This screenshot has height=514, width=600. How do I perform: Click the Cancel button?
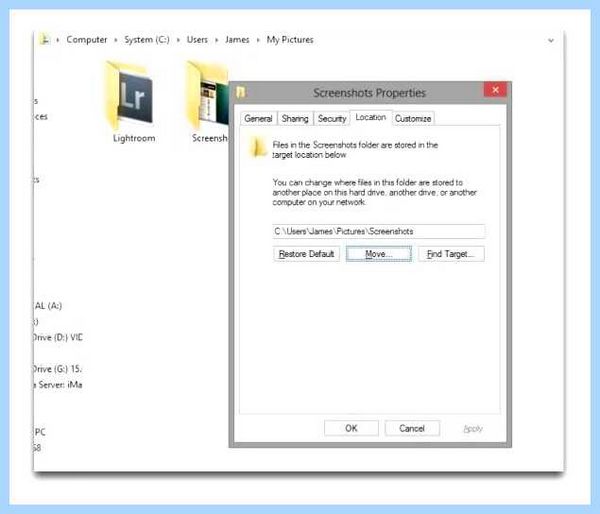pyautogui.click(x=412, y=428)
